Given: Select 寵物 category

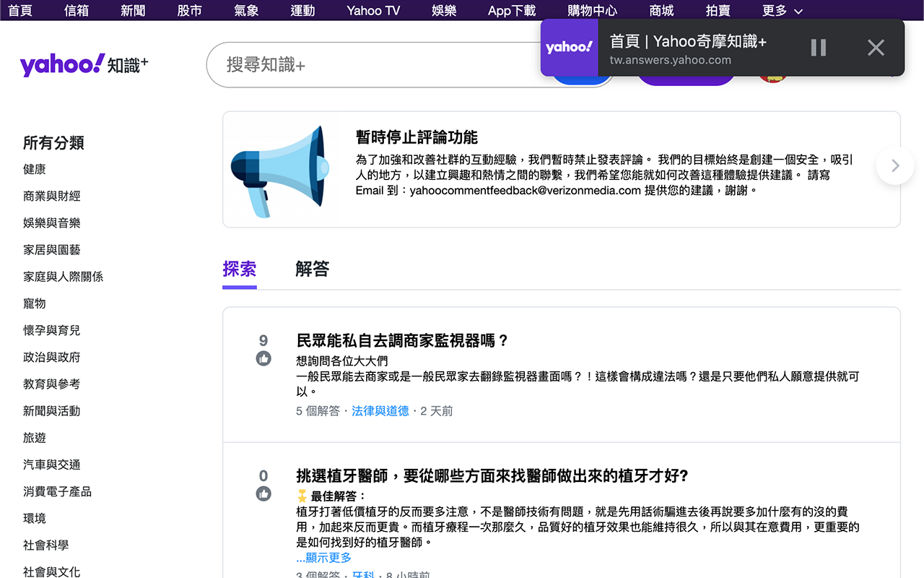Looking at the screenshot, I should 35,303.
